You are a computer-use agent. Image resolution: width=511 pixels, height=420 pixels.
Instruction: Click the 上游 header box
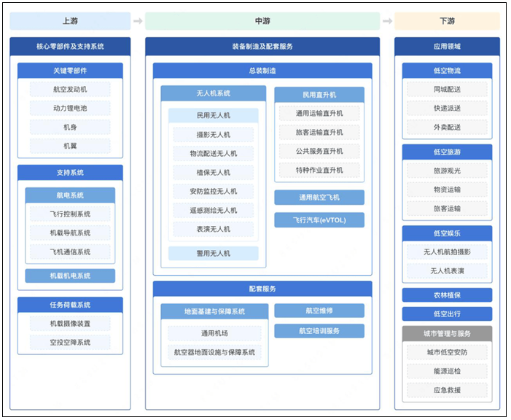(70, 21)
